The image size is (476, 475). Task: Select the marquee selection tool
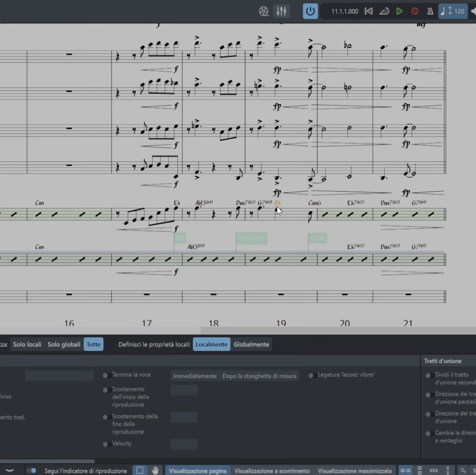[x=140, y=471]
